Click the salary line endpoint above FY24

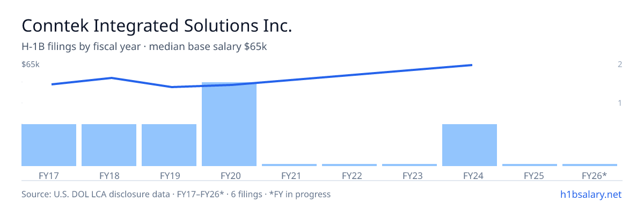point(471,65)
